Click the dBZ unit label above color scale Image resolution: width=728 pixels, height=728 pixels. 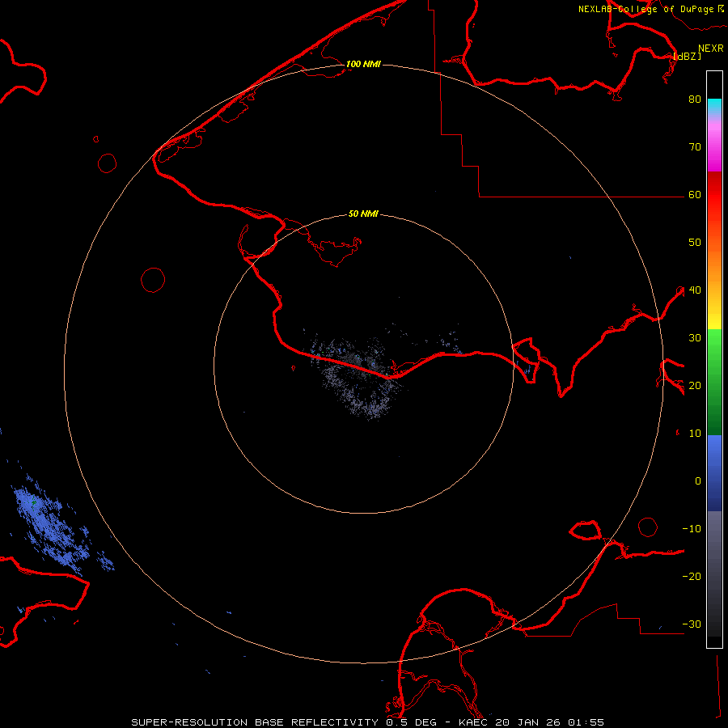pos(687,56)
